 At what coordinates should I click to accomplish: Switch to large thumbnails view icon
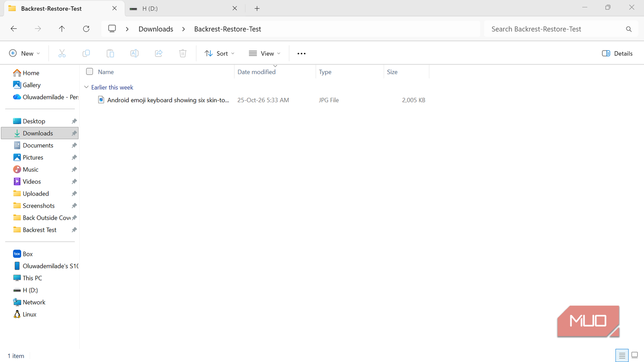point(635,355)
